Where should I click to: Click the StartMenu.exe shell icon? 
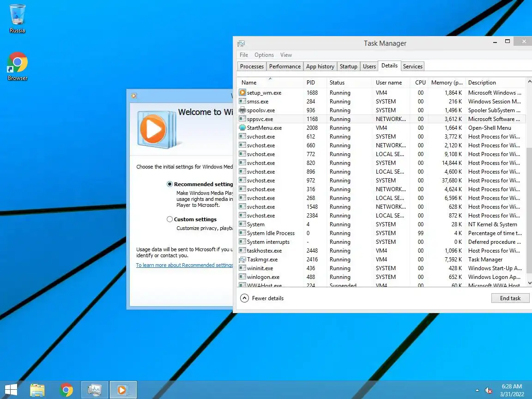tap(242, 127)
